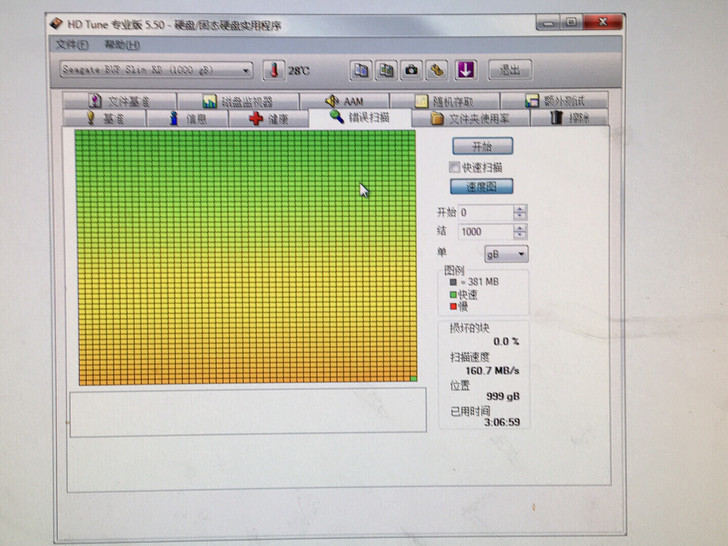
Task: Click the 开始 start scan button
Action: 482,146
